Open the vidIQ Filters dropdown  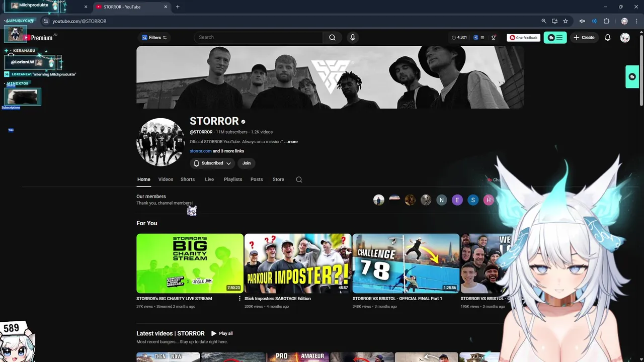pyautogui.click(x=154, y=38)
